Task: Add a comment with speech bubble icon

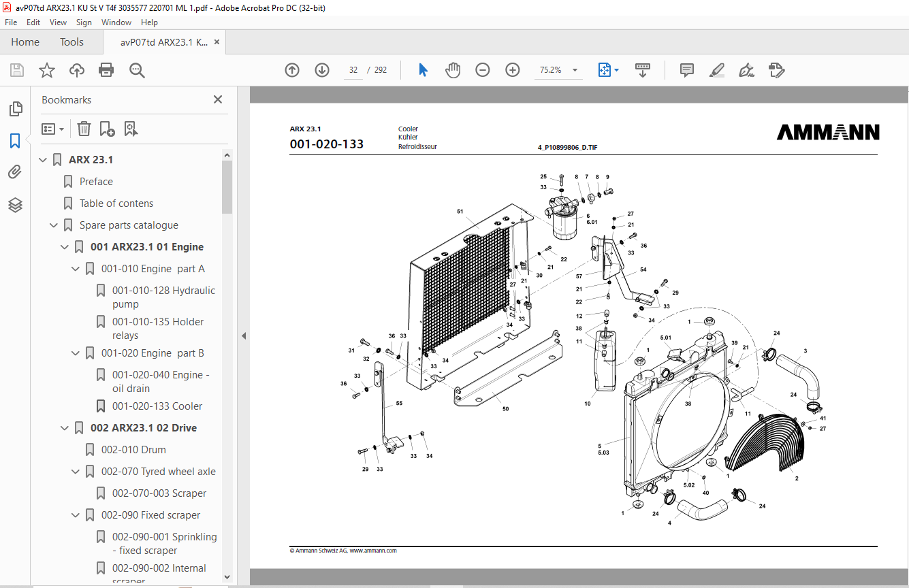Action: pos(687,70)
